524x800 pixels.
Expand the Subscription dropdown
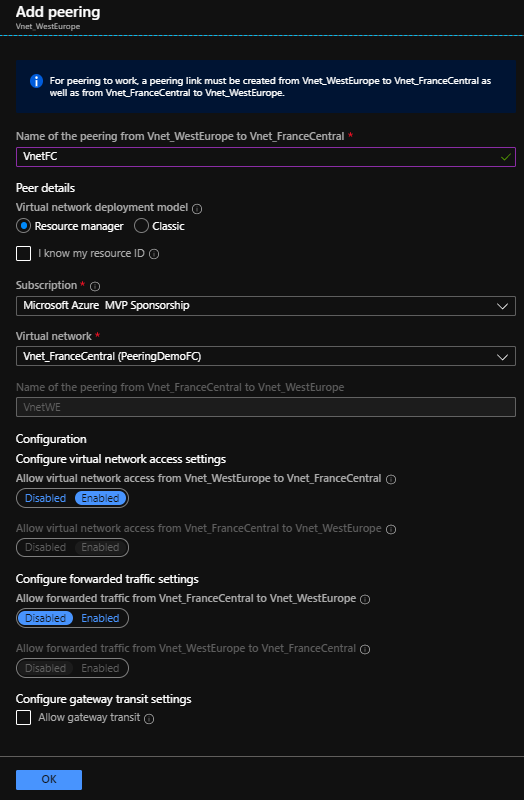click(266, 306)
